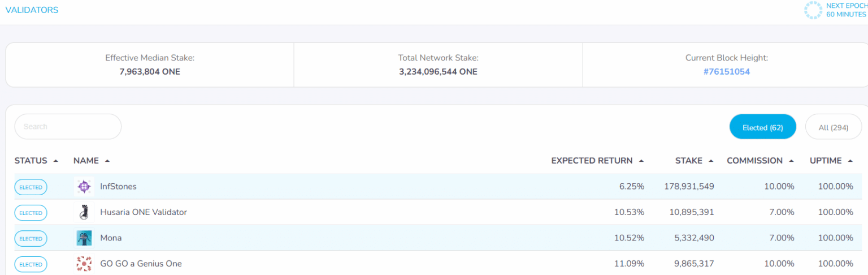
Task: Click the sort arrow beside UPTIME column
Action: pyautogui.click(x=850, y=161)
